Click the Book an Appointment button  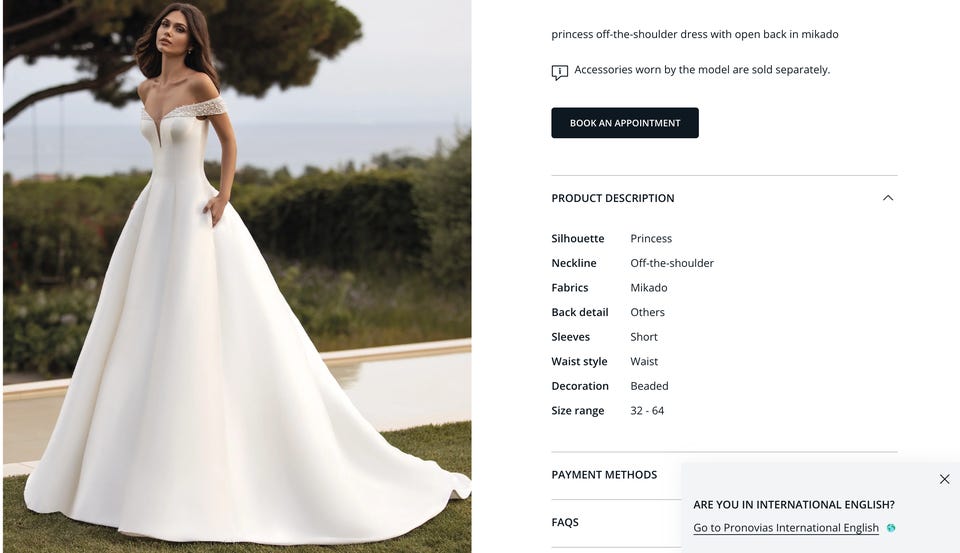624,122
